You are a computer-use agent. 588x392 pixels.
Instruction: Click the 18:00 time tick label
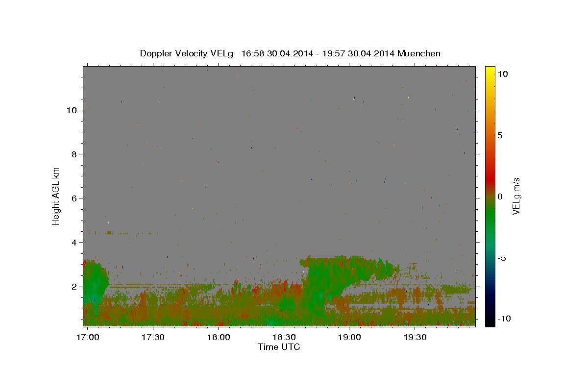point(219,338)
